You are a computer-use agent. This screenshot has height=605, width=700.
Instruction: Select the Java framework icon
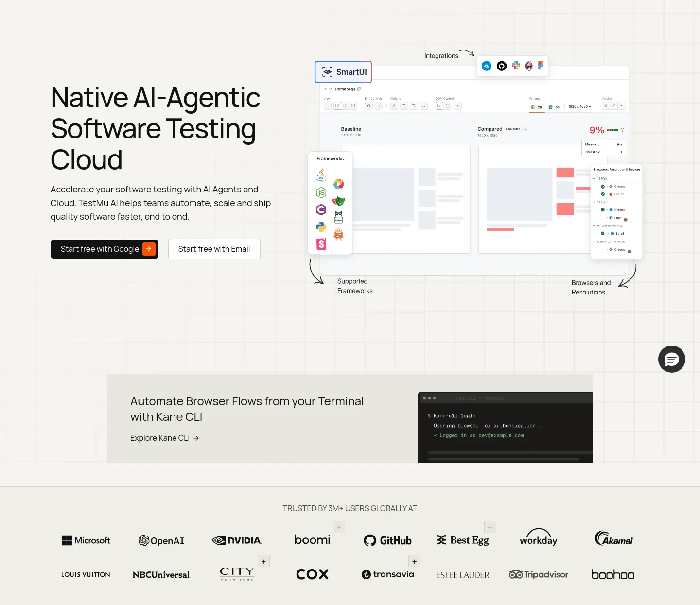(x=321, y=174)
